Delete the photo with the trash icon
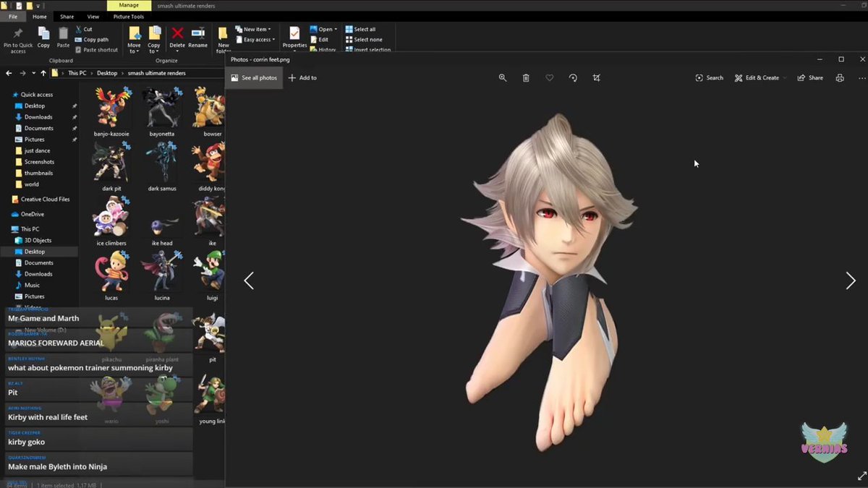 pyautogui.click(x=526, y=77)
